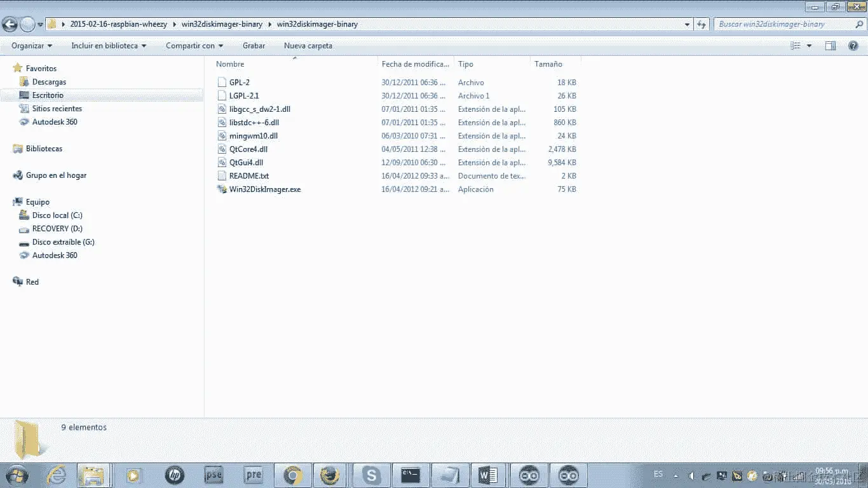Click the Grabar button
Image resolution: width=868 pixels, height=488 pixels.
click(x=254, y=45)
